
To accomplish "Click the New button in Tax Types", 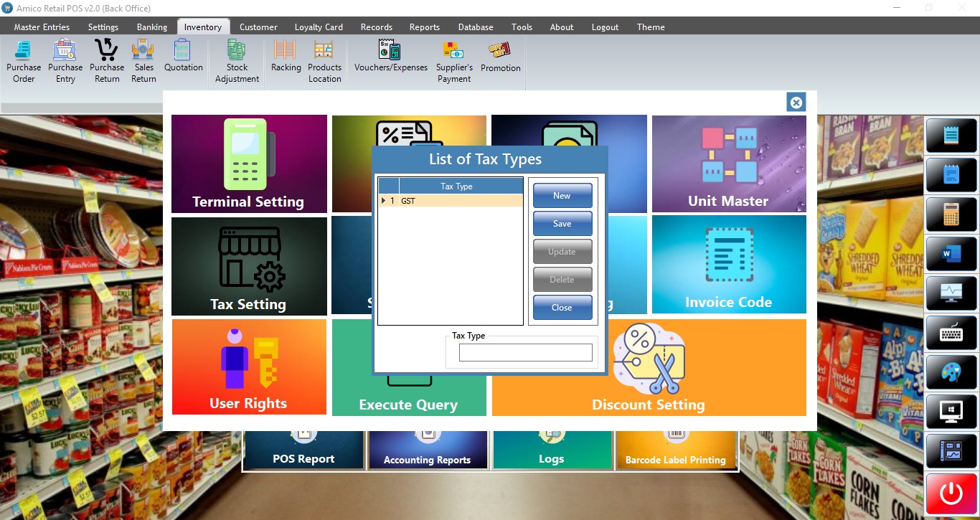I will click(x=562, y=196).
